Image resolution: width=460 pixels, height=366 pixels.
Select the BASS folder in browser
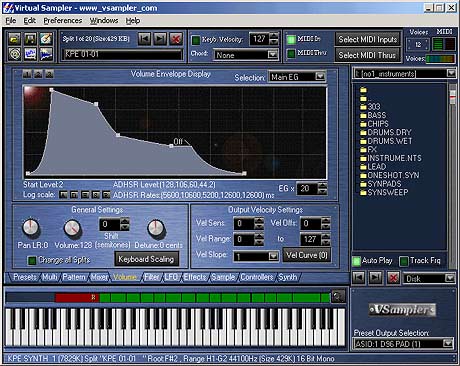pos(377,115)
